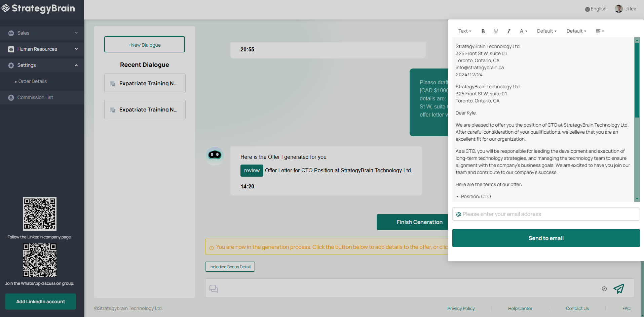Click Send to email button
The height and width of the screenshot is (317, 644).
click(546, 238)
